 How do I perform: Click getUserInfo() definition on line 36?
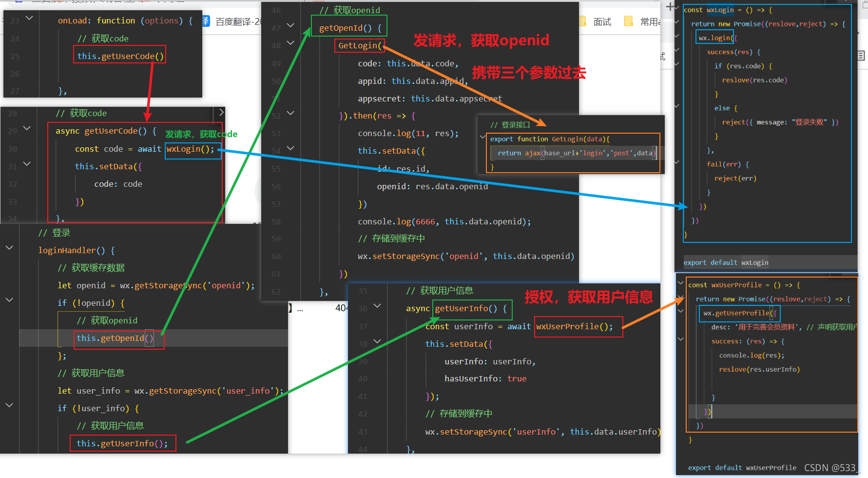pos(471,309)
